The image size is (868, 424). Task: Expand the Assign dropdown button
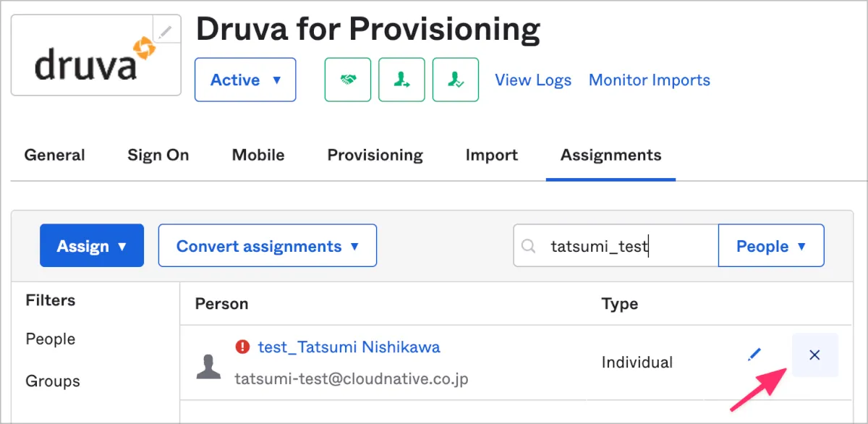tap(92, 246)
